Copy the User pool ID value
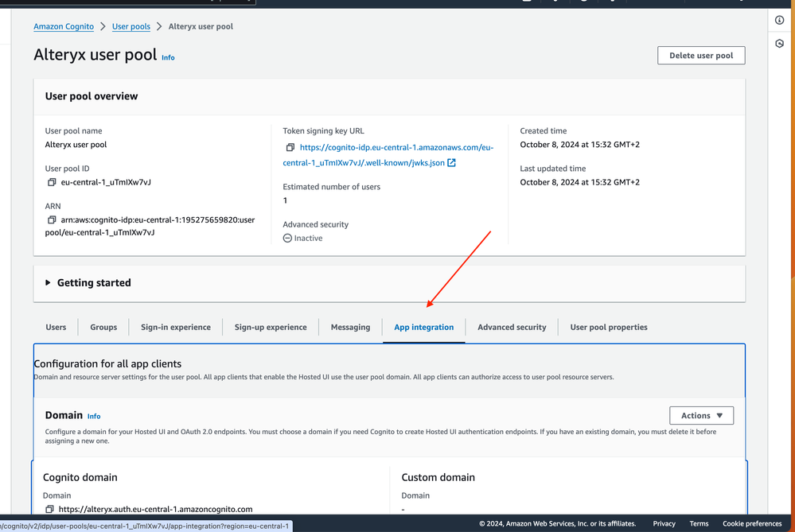The height and width of the screenshot is (532, 795). 51,182
